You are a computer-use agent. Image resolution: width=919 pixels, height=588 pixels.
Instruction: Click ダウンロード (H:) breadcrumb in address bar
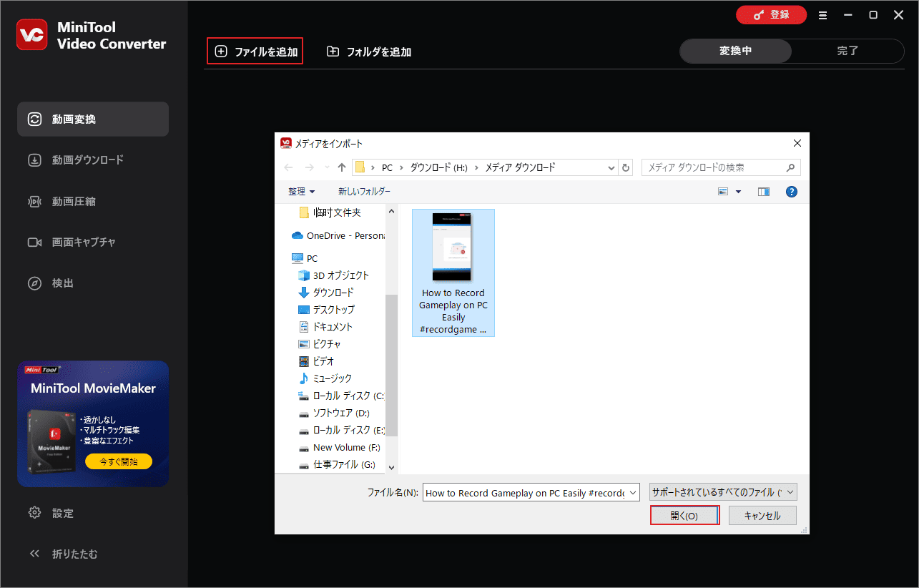438,167
